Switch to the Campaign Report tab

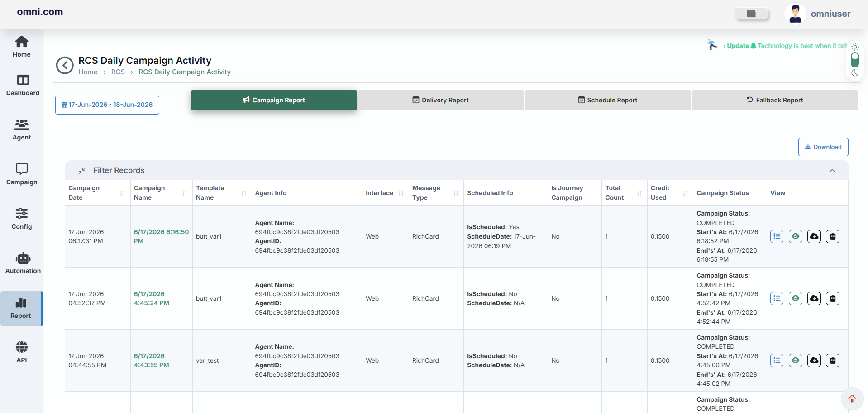pyautogui.click(x=274, y=100)
